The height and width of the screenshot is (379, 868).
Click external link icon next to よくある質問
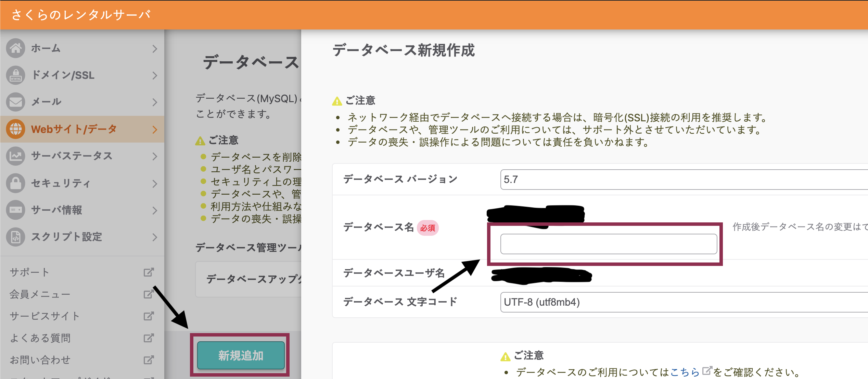149,338
